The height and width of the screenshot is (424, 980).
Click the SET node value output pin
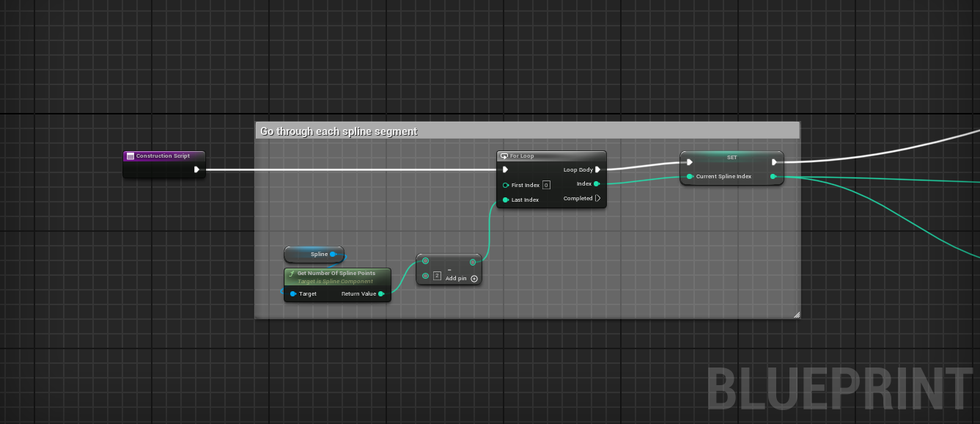[x=773, y=176]
